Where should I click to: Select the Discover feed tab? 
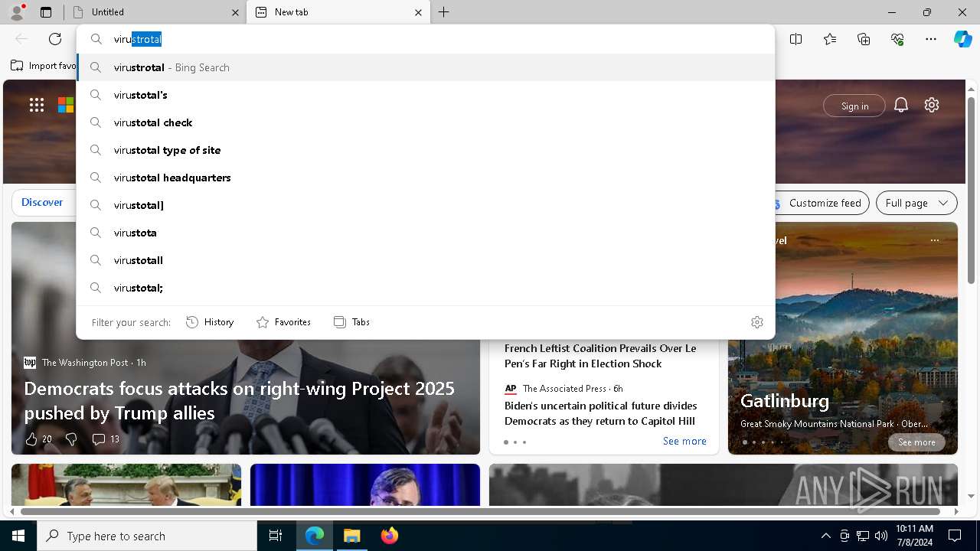click(x=42, y=202)
